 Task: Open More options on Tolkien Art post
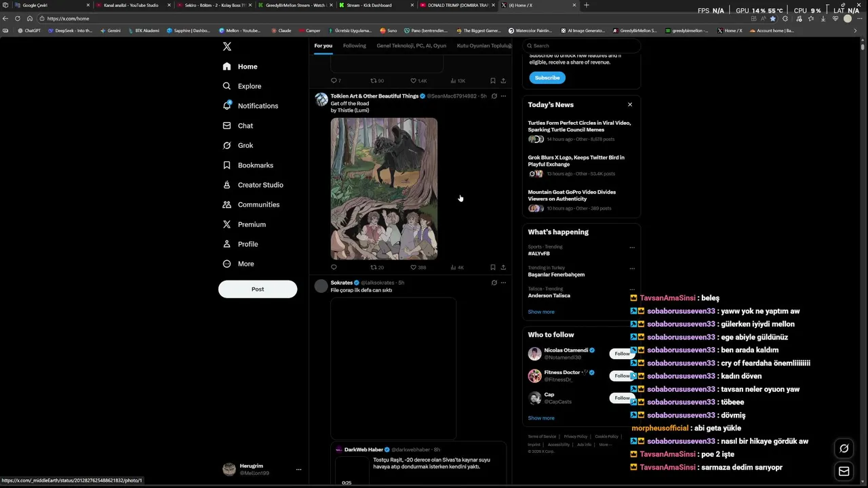click(503, 96)
